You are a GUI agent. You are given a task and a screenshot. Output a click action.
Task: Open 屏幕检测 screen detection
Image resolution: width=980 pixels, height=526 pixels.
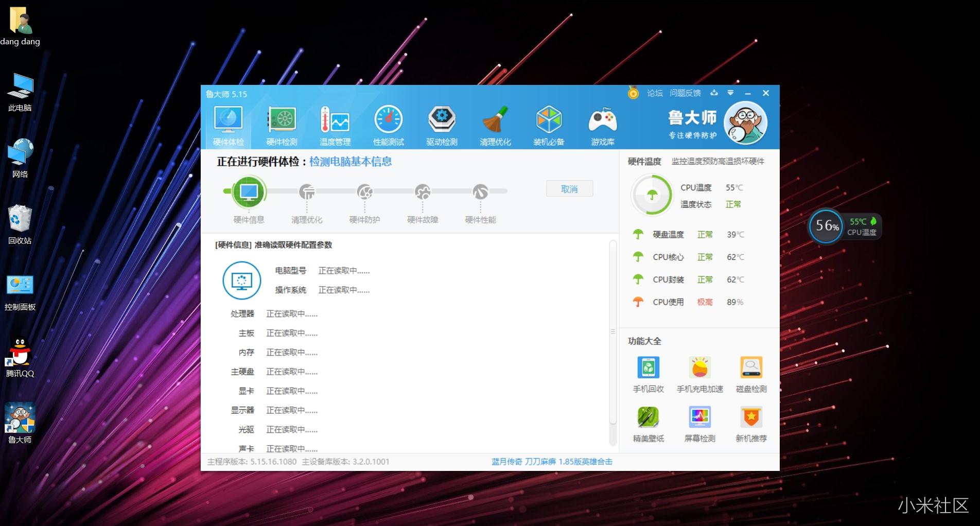point(699,424)
